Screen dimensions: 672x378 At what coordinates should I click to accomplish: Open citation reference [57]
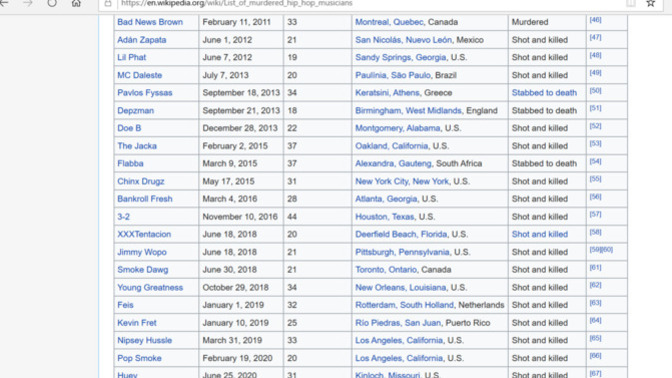595,214
